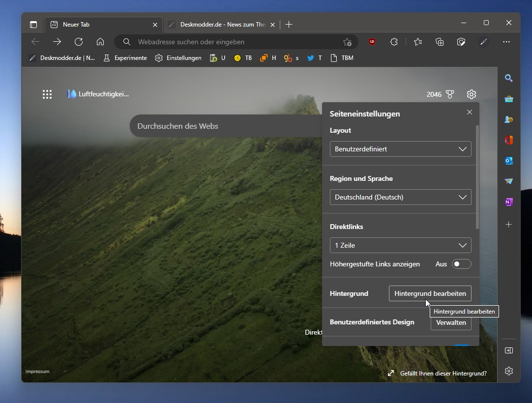Open the Outlook sidebar icon
Viewport: 532px width, 403px height.
pyautogui.click(x=508, y=160)
